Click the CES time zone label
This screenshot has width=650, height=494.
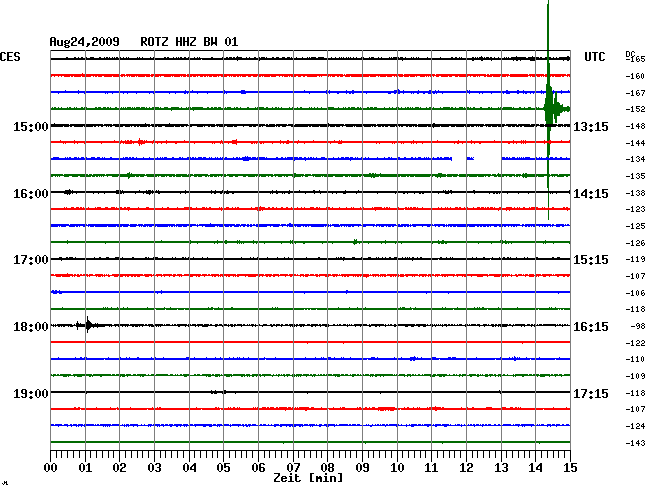[x=10, y=57]
